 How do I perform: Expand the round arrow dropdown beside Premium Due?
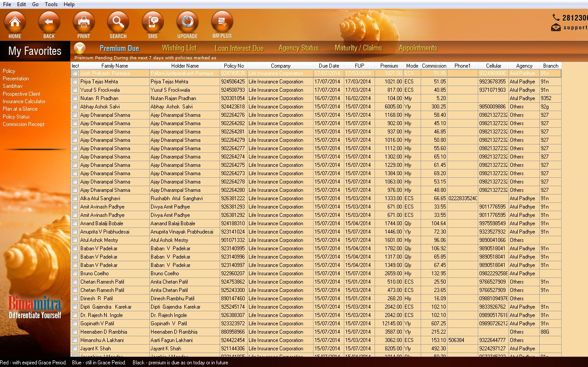[x=80, y=48]
